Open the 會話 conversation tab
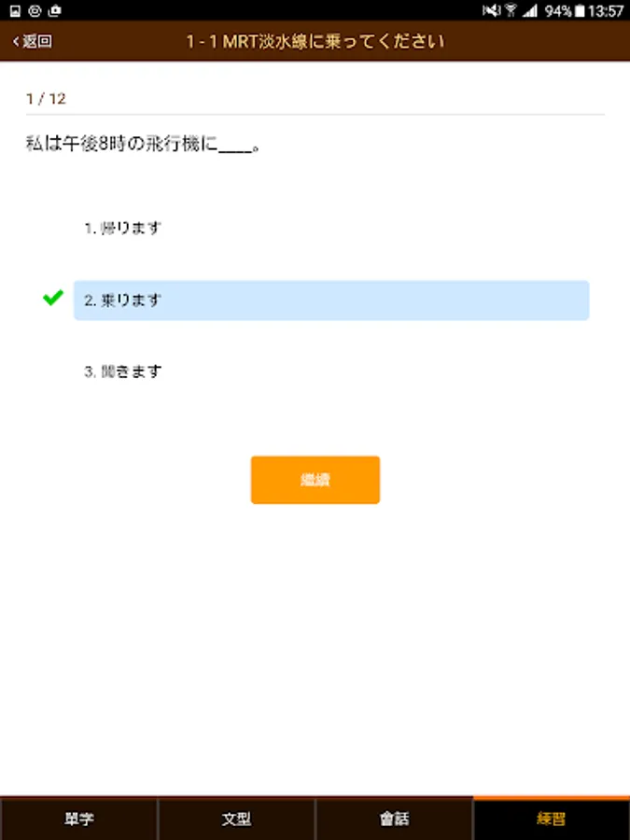The width and height of the screenshot is (630, 840). (394, 819)
